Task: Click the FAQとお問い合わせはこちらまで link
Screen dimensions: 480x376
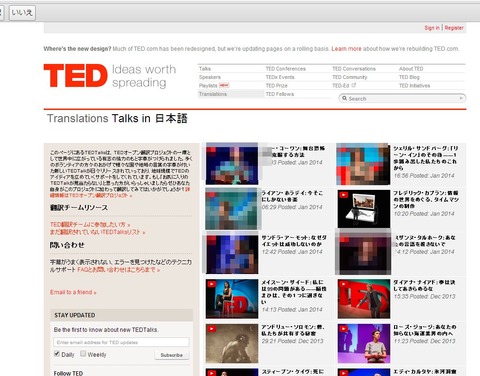Action: (x=119, y=269)
